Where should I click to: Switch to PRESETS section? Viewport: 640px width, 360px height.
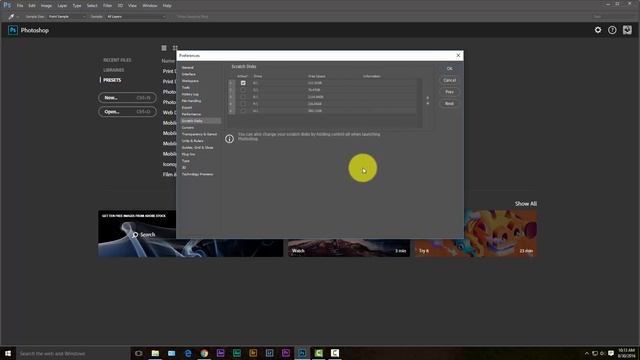click(x=112, y=80)
